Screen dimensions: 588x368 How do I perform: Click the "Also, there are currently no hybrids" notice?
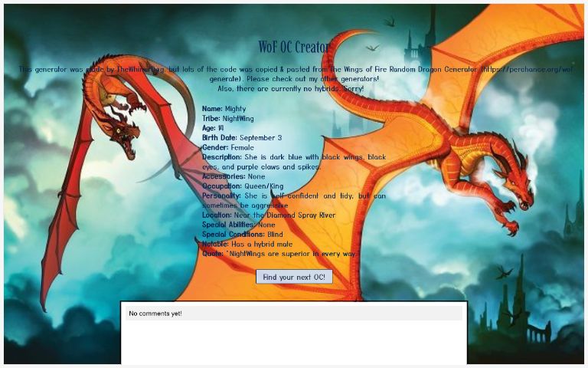pos(294,88)
